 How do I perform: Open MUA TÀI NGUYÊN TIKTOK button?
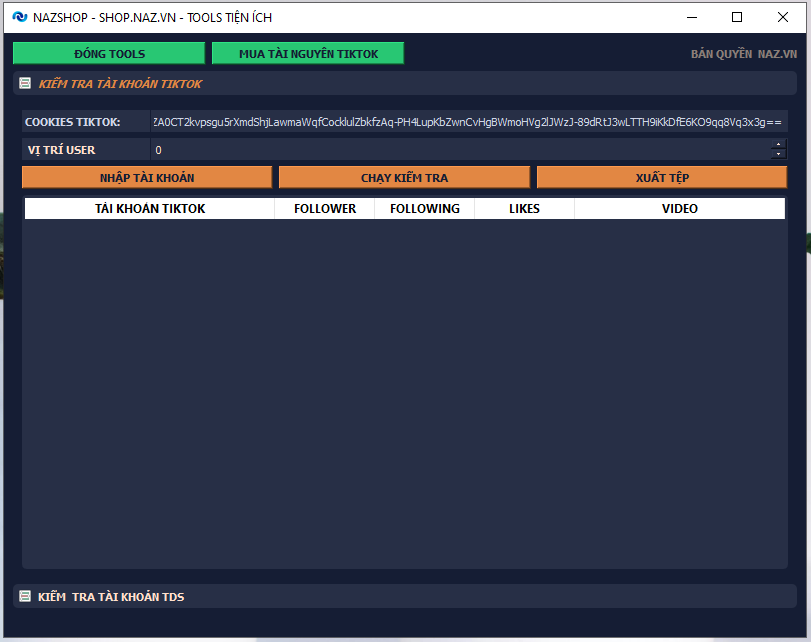click(x=308, y=53)
